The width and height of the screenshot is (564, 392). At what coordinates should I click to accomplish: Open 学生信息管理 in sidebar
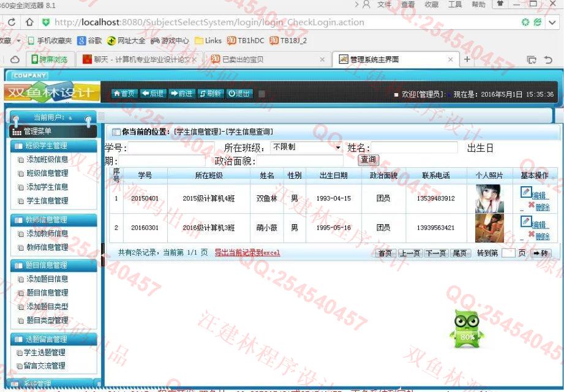(47, 201)
